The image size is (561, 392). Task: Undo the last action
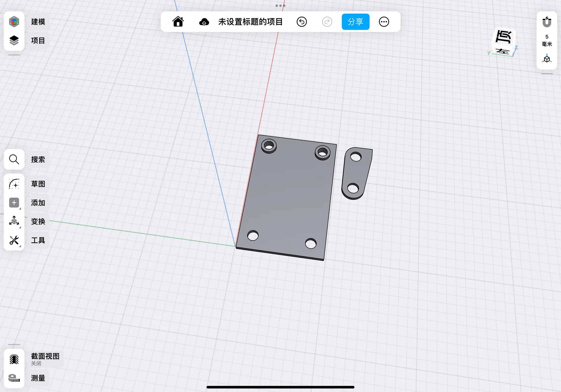pos(302,22)
